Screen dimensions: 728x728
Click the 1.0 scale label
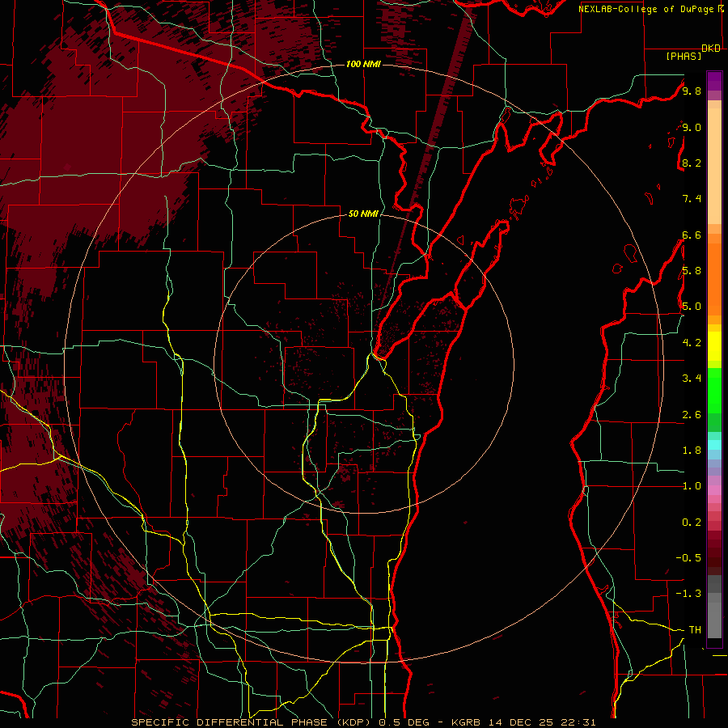[x=692, y=486]
